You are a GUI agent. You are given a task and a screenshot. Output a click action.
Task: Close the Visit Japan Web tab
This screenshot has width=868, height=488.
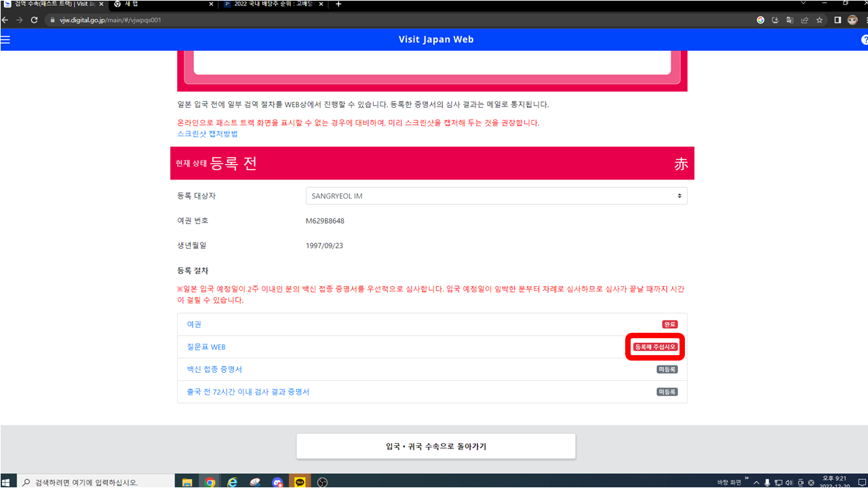tap(101, 4)
